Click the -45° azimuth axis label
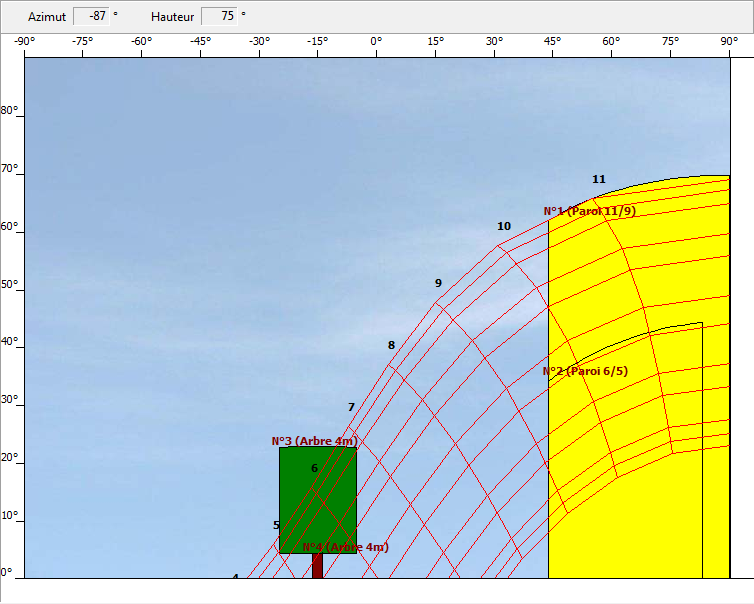The height and width of the screenshot is (604, 754). 200,41
